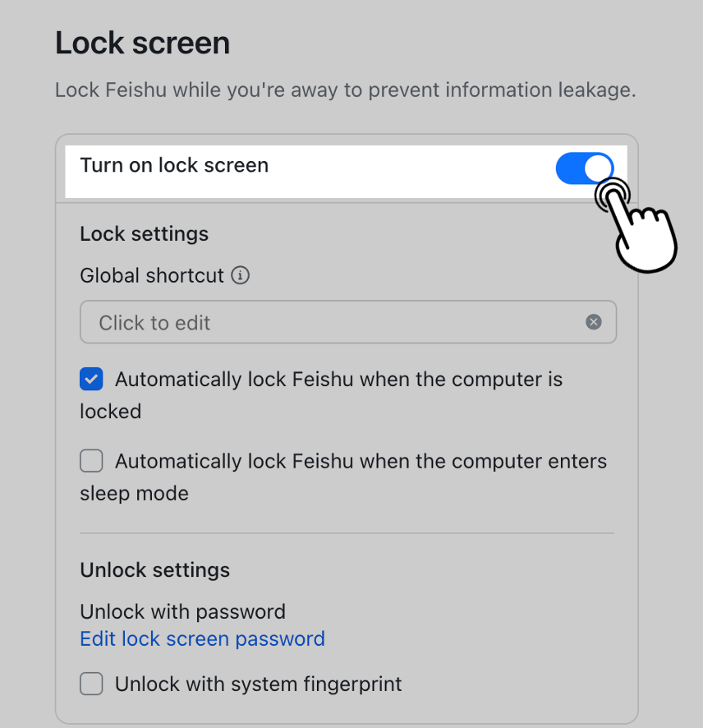Tick the auto-lock on sleep mode checkbox

point(91,461)
